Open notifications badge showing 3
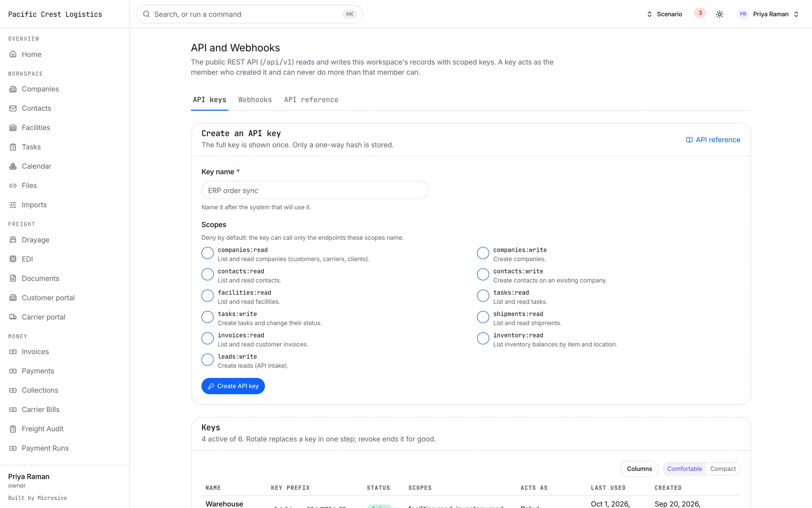The height and width of the screenshot is (508, 812). tap(700, 13)
